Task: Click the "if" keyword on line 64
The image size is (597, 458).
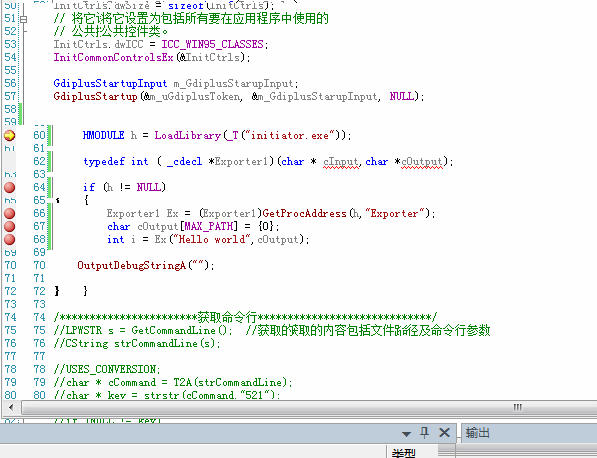Action: click(x=89, y=187)
